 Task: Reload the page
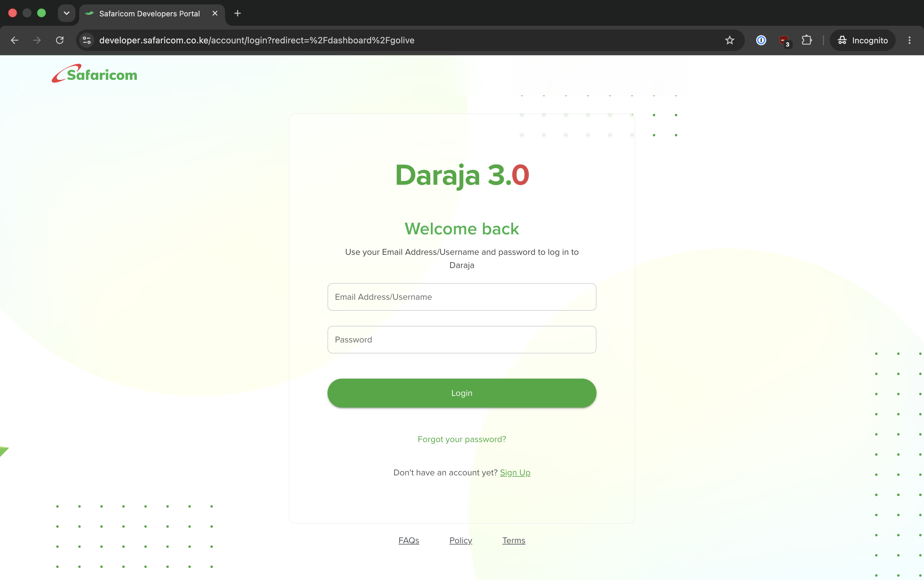pyautogui.click(x=59, y=40)
